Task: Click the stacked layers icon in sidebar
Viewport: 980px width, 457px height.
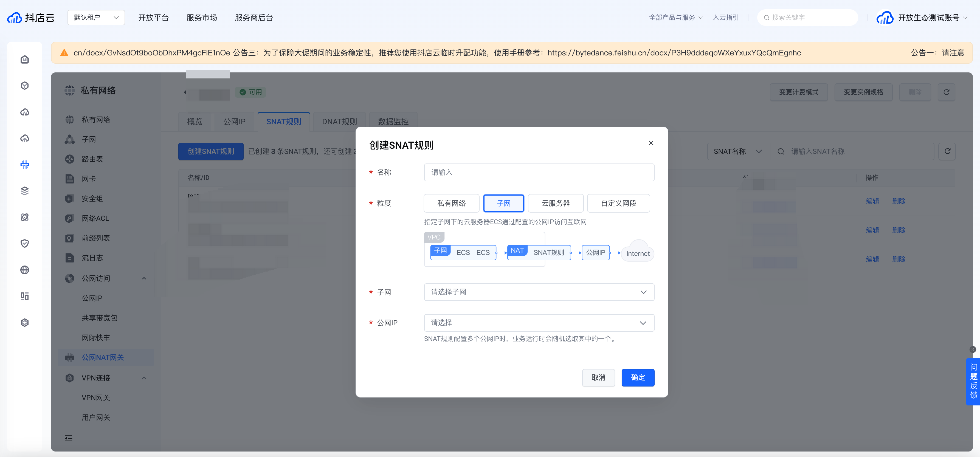Action: pyautogui.click(x=25, y=191)
